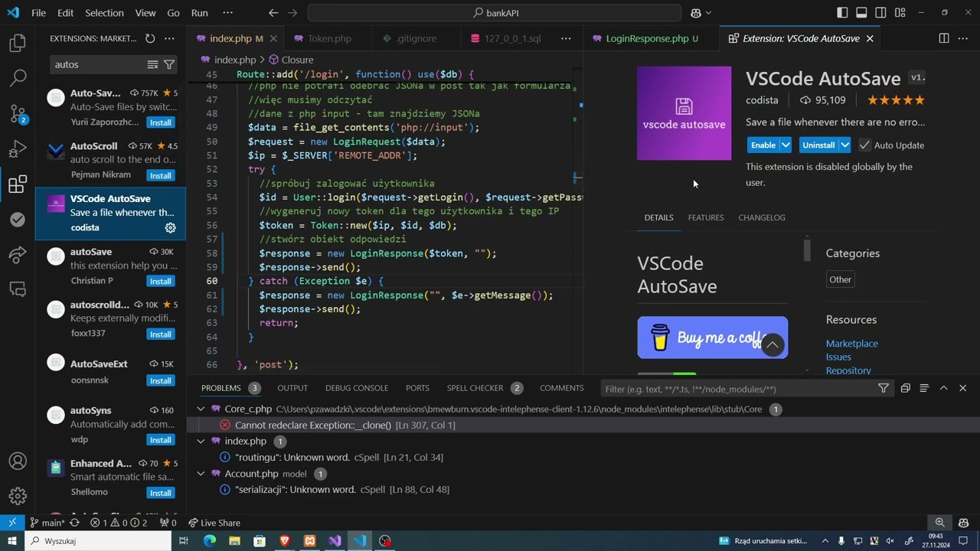The height and width of the screenshot is (551, 980).
Task: Split the extension editor right
Action: (944, 38)
